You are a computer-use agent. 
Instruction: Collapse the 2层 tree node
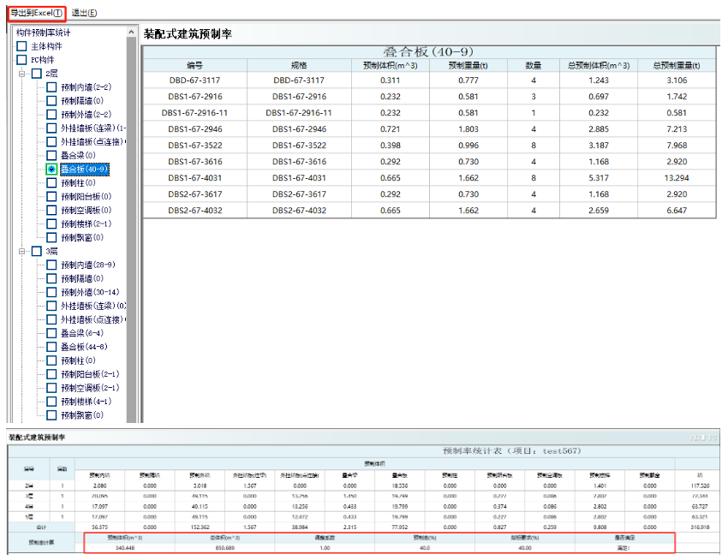point(22,74)
